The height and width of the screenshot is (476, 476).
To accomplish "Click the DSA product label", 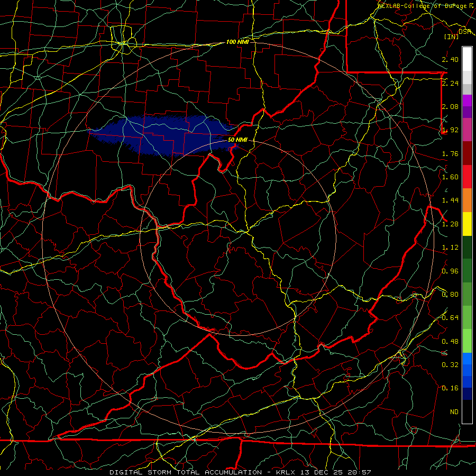I will (465, 31).
